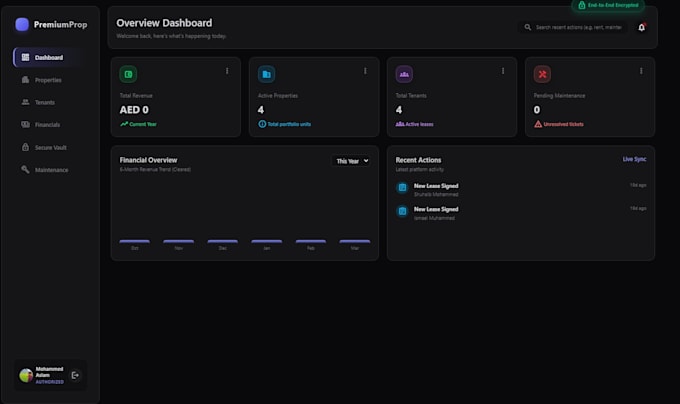Viewport: 680px width, 404px height.
Task: Click the red Pending Maintenance icon
Action: click(x=542, y=74)
